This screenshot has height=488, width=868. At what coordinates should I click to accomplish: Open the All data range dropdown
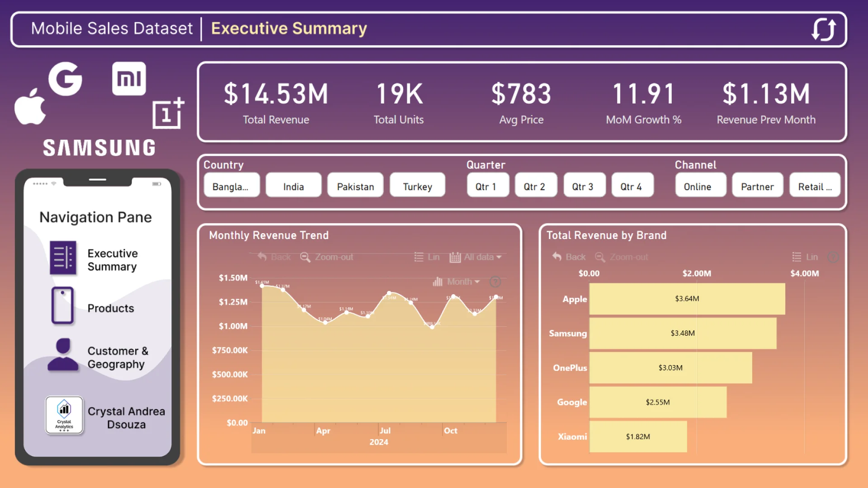(476, 257)
